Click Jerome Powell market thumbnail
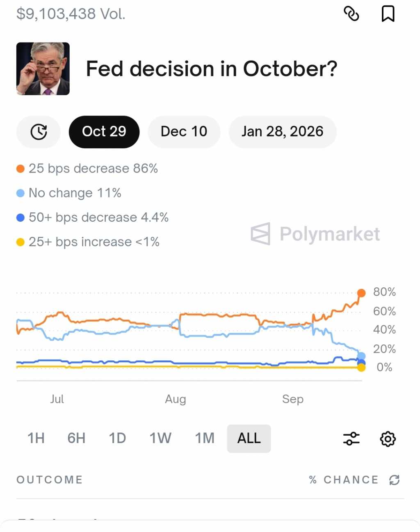Image resolution: width=420 pixels, height=532 pixels. coord(43,69)
